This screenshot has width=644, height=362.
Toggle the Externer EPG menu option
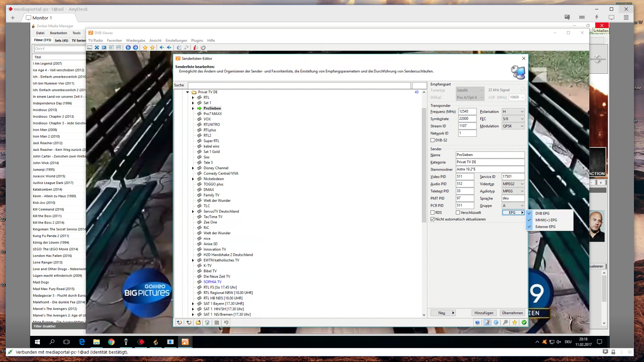tap(549, 227)
